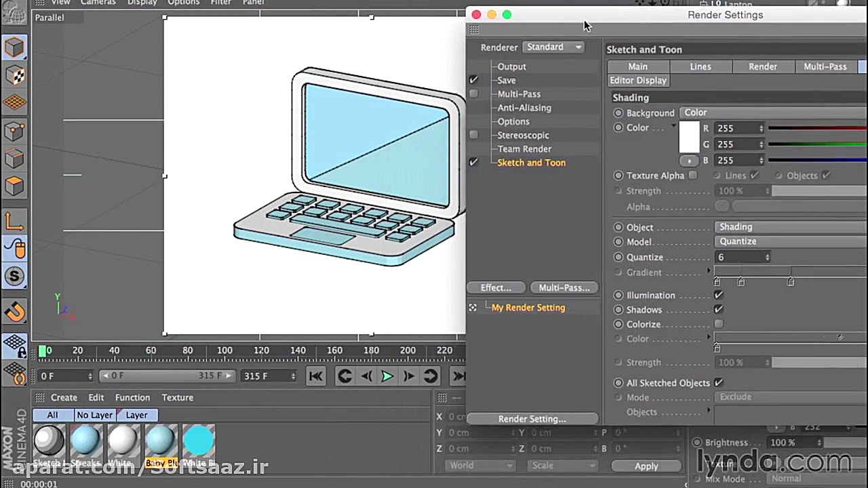Click the R value stepper arrows
Image resolution: width=868 pixels, height=488 pixels.
point(761,128)
